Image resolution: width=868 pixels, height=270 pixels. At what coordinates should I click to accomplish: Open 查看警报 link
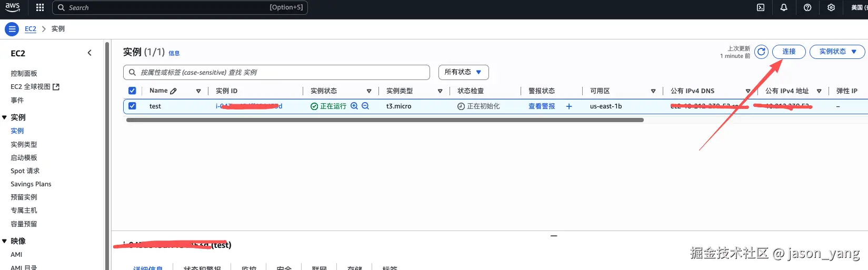[x=542, y=106]
